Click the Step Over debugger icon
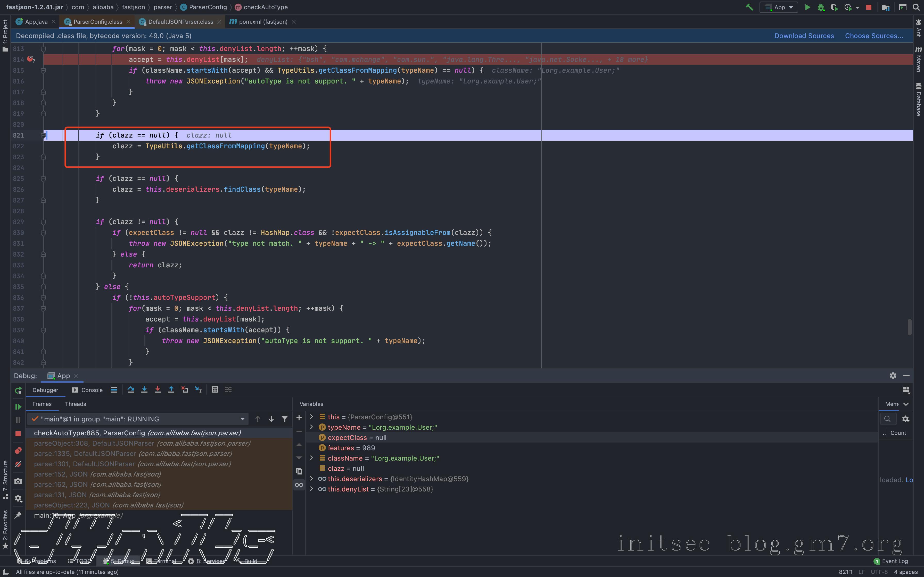The width and height of the screenshot is (924, 577). coord(131,390)
